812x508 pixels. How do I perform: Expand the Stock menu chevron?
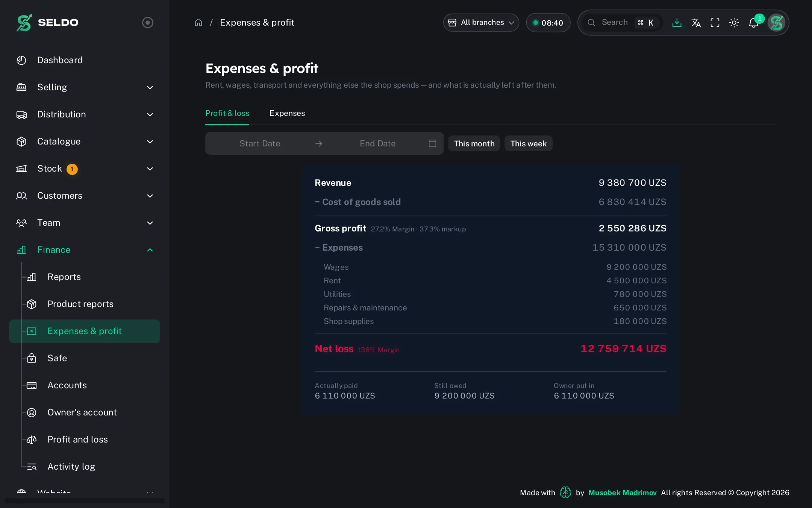click(150, 169)
